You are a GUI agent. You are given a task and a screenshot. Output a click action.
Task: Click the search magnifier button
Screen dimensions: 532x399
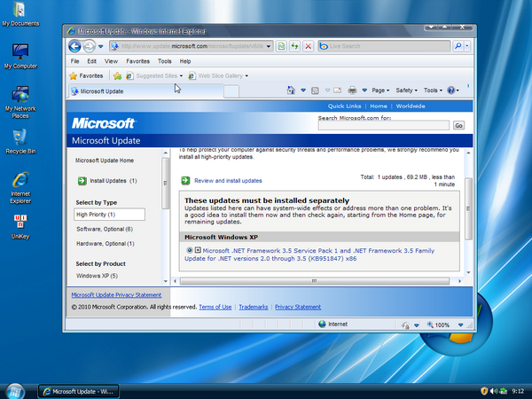(x=458, y=46)
